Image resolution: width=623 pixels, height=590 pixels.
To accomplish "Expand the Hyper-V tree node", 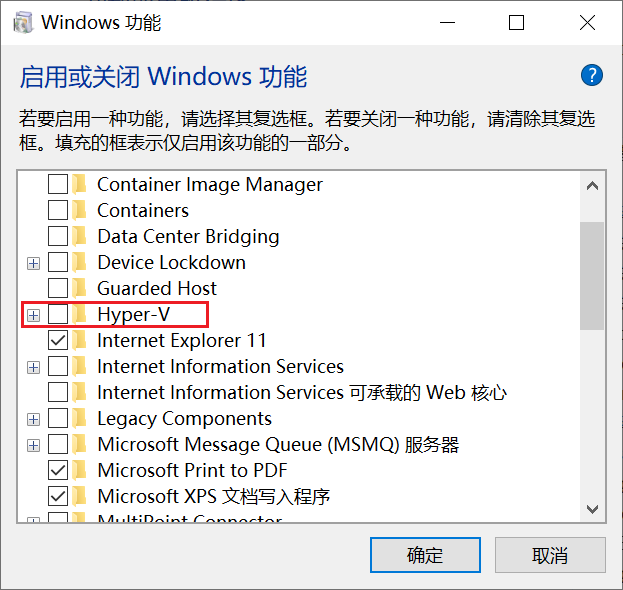I will click(33, 316).
